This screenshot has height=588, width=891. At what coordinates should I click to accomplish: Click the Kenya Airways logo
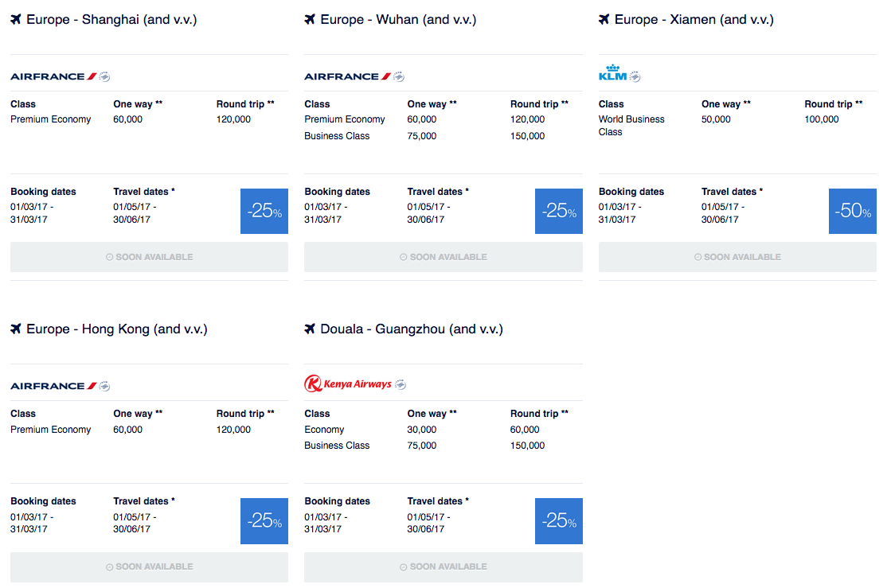354,384
